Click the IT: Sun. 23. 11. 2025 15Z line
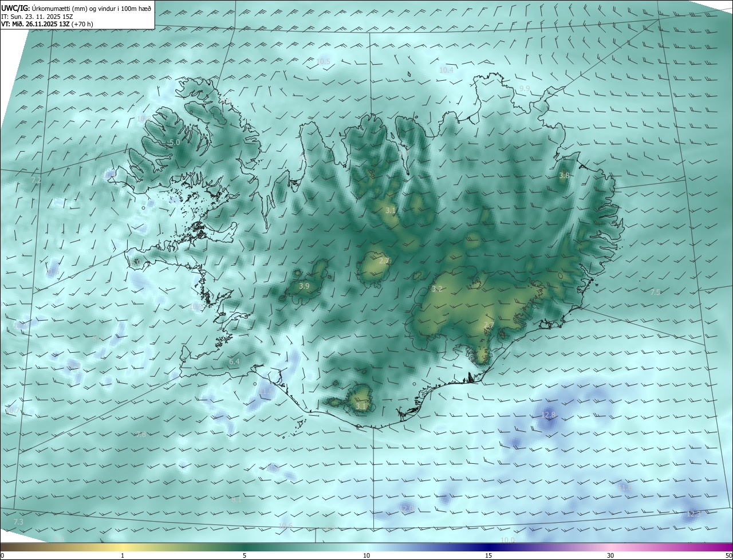 click(37, 16)
